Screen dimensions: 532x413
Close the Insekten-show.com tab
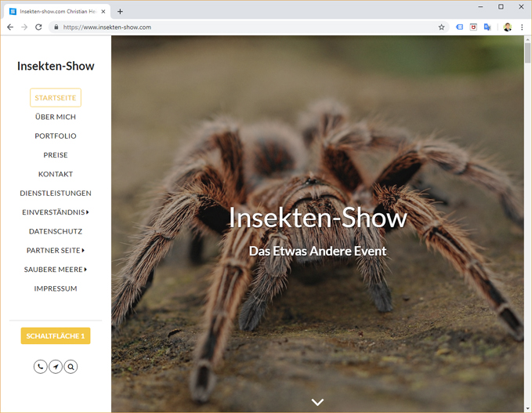point(103,12)
